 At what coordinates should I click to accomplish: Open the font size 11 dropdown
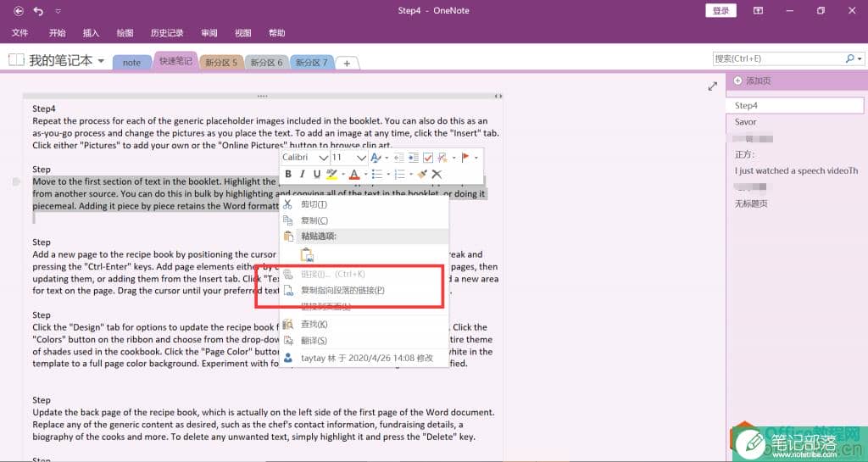point(361,158)
